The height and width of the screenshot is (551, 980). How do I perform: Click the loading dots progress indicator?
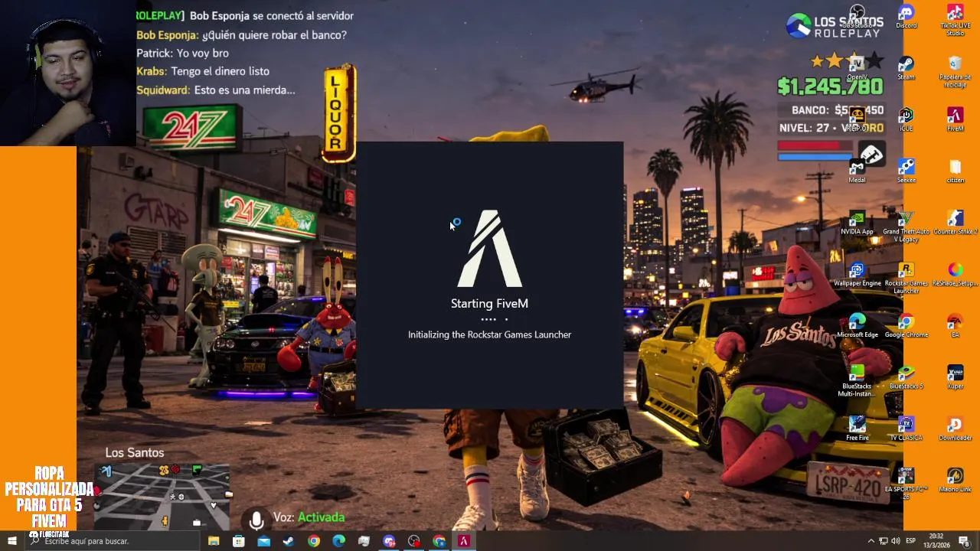tap(494, 319)
